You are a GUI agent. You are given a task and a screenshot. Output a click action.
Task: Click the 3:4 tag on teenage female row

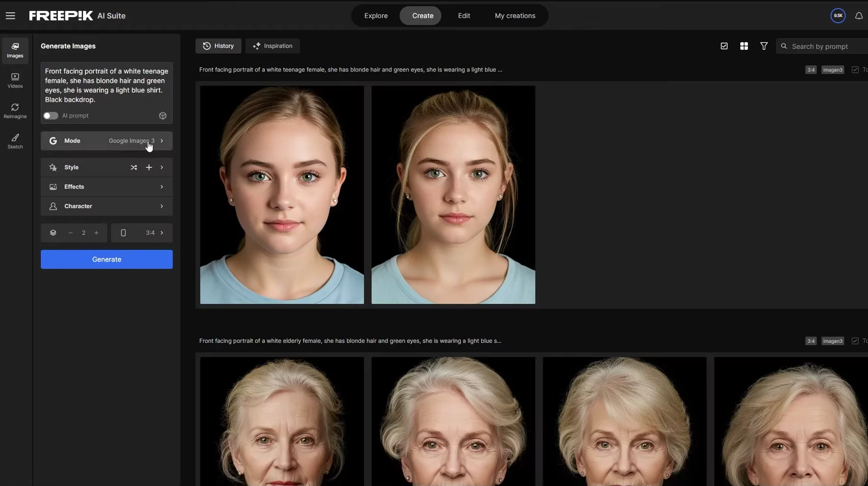point(811,70)
